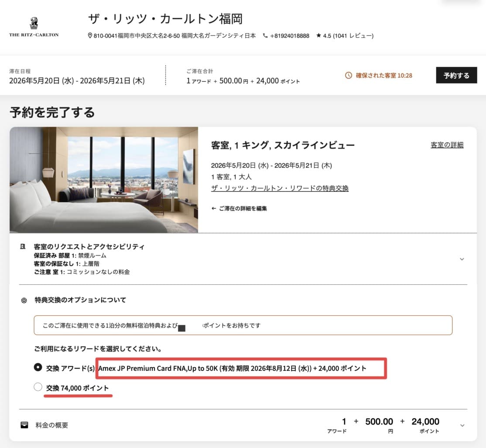This screenshot has height=448, width=486.
Task: Select the 交換 74,000 ポイント redemption option
Action: click(x=38, y=387)
